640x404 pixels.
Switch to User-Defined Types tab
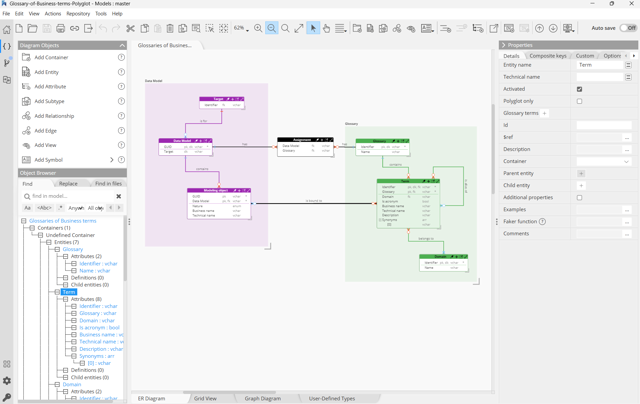click(331, 398)
